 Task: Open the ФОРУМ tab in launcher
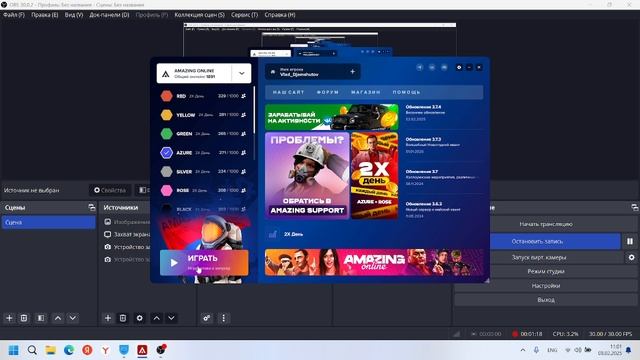coord(328,92)
